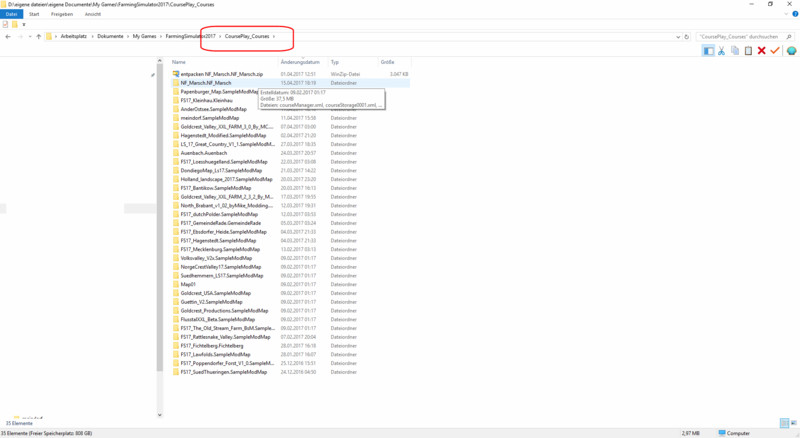Switch to details view in status bar
This screenshot has width=800, height=438.
[783, 425]
